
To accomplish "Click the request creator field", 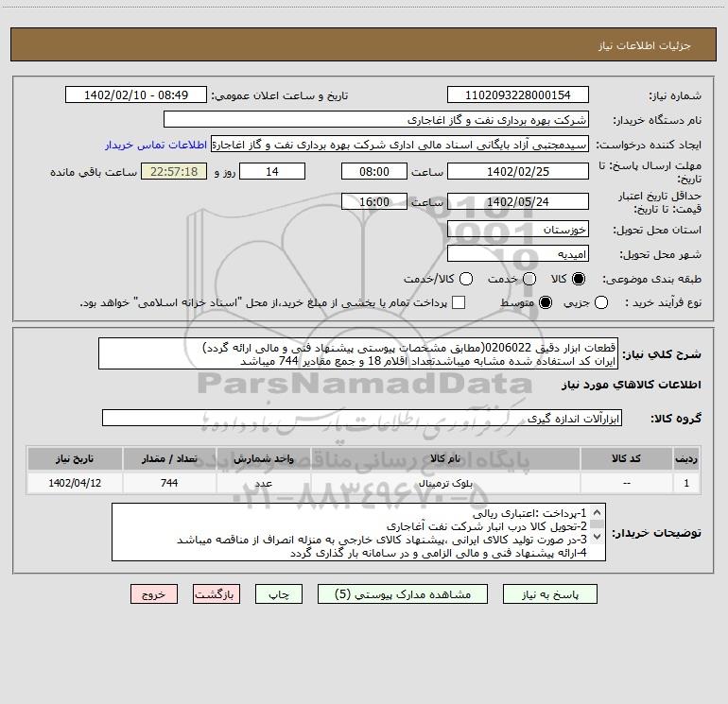I will 400,145.
